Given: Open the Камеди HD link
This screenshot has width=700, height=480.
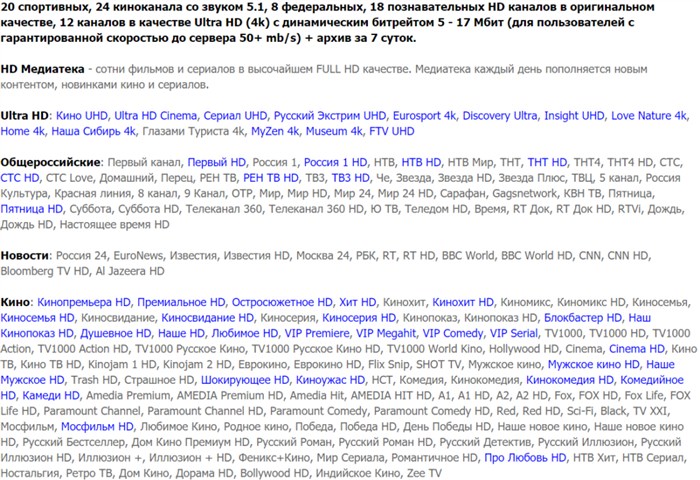Looking at the screenshot, I should tap(51, 396).
